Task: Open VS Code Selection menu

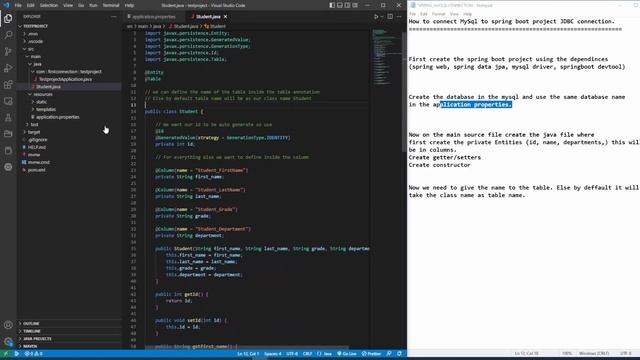Action: 49,5
